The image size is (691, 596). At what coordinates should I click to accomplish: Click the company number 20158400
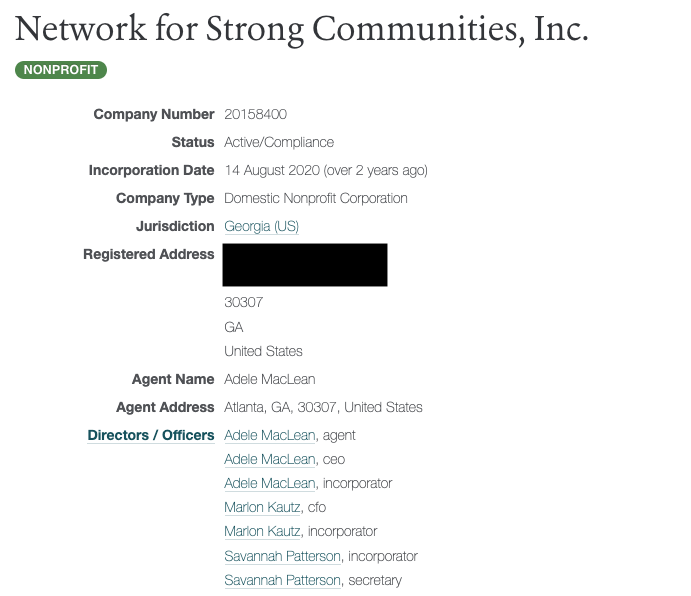[255, 115]
